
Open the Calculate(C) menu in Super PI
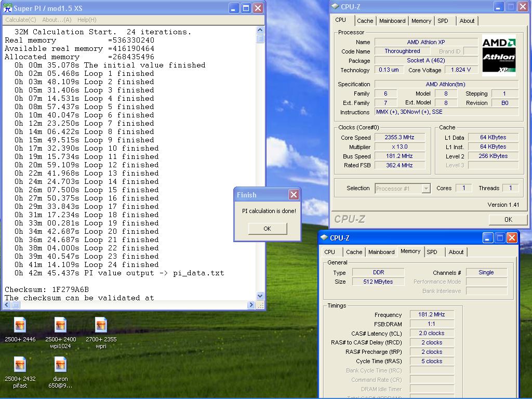(x=21, y=20)
